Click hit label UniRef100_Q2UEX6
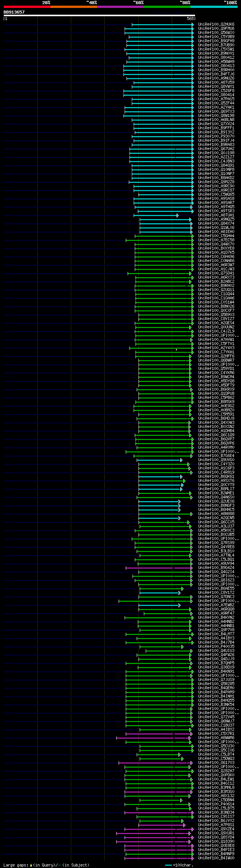This screenshot has width=241, height=868. (216, 501)
